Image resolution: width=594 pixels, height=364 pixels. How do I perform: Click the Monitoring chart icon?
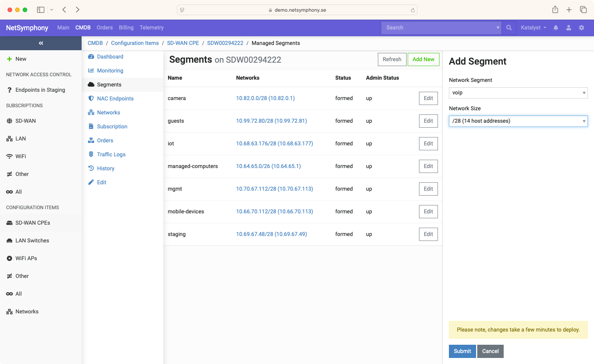pyautogui.click(x=91, y=71)
